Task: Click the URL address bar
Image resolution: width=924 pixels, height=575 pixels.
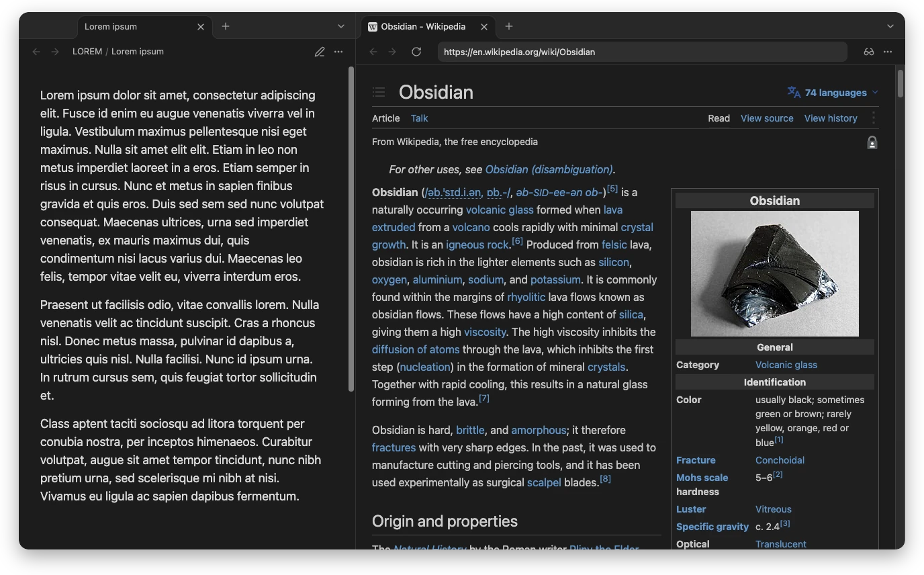Action: tap(642, 52)
